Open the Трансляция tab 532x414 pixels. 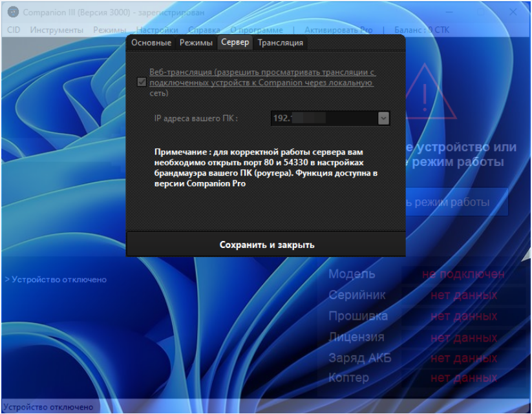(281, 43)
